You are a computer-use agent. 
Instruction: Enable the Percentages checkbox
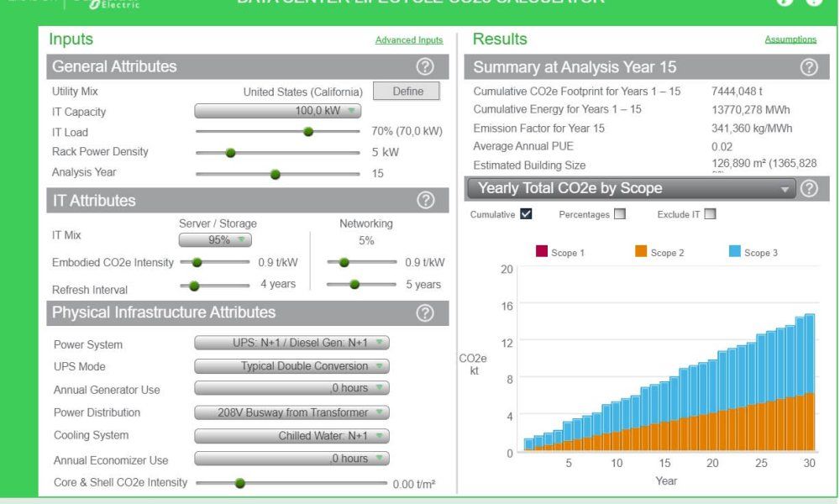coord(619,214)
